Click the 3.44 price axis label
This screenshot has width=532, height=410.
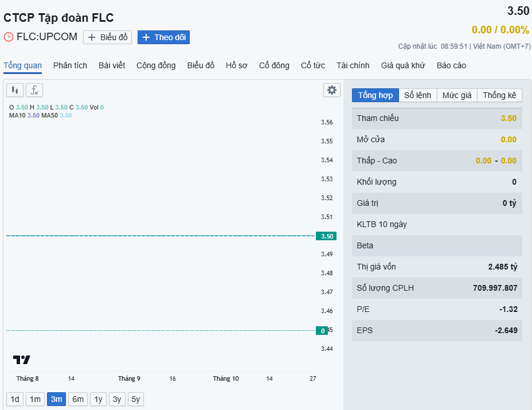[x=327, y=349]
